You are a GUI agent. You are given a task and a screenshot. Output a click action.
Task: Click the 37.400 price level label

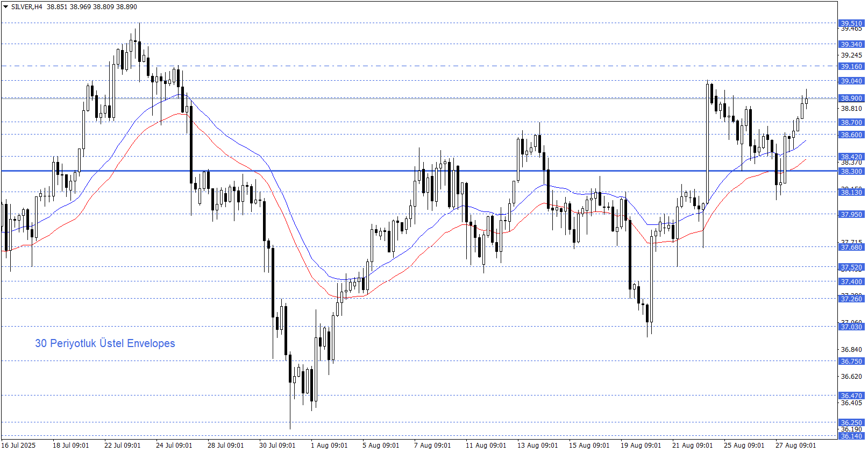coord(851,281)
